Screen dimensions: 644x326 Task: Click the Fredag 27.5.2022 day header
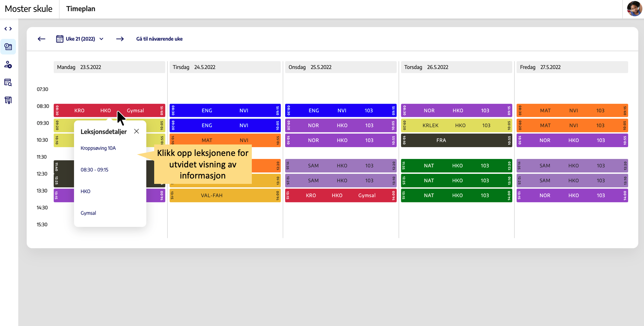(x=572, y=67)
